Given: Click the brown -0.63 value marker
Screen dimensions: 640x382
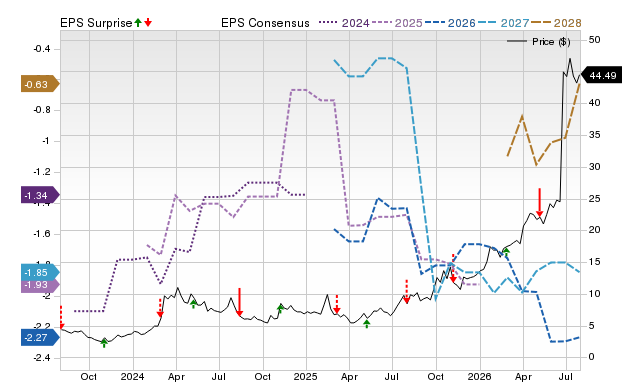Looking at the screenshot, I should [40, 84].
